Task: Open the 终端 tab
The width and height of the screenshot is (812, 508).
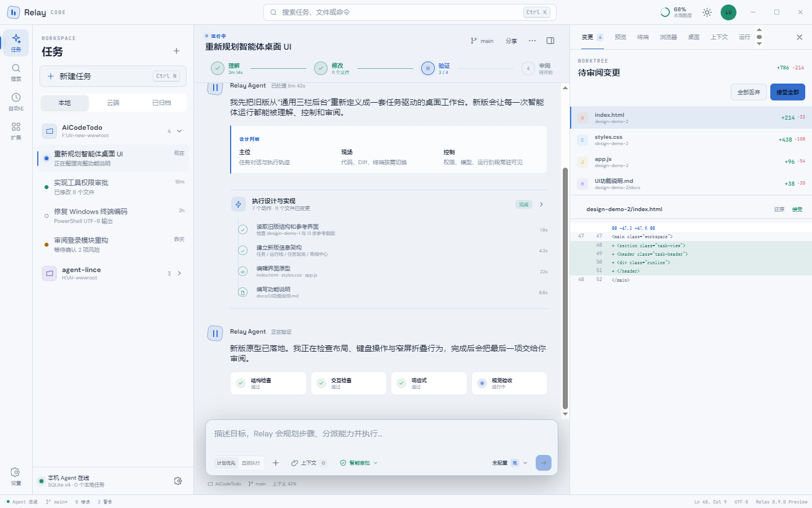Action: (643, 37)
